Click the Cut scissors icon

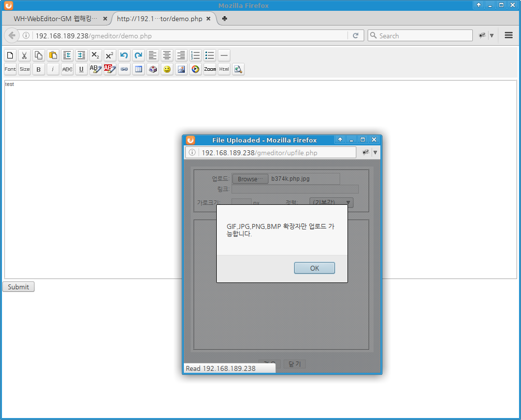[x=24, y=55]
